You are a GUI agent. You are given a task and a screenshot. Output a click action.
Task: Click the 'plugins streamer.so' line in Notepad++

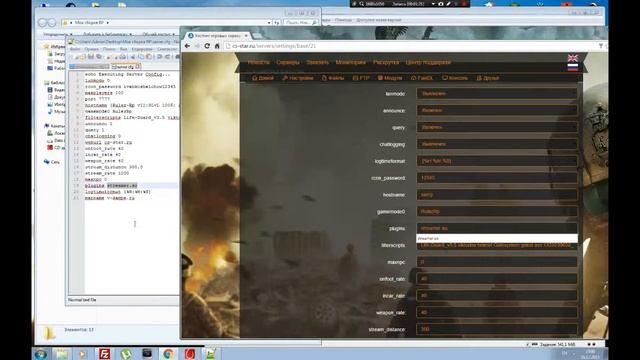click(111, 186)
